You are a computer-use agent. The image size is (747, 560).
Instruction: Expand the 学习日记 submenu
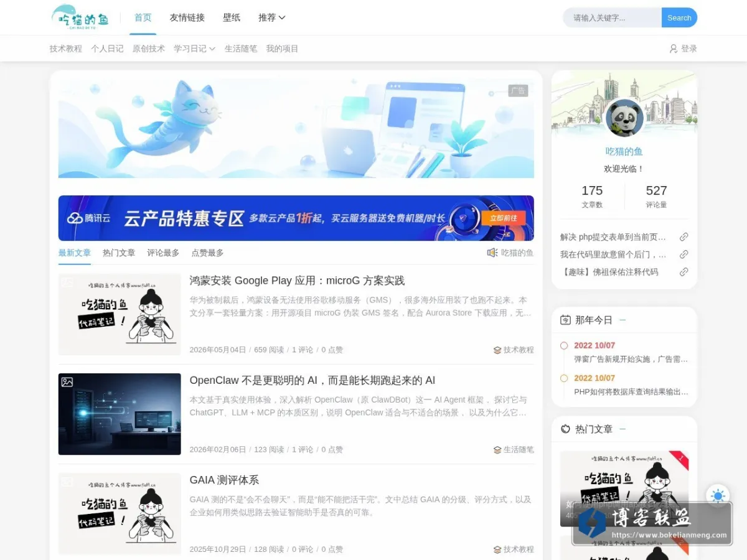[x=194, y=49]
